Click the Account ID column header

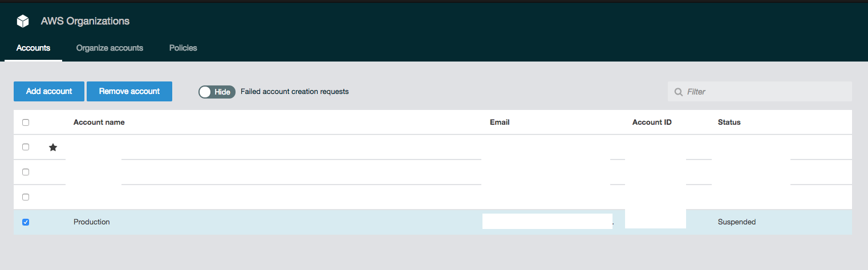tap(652, 122)
